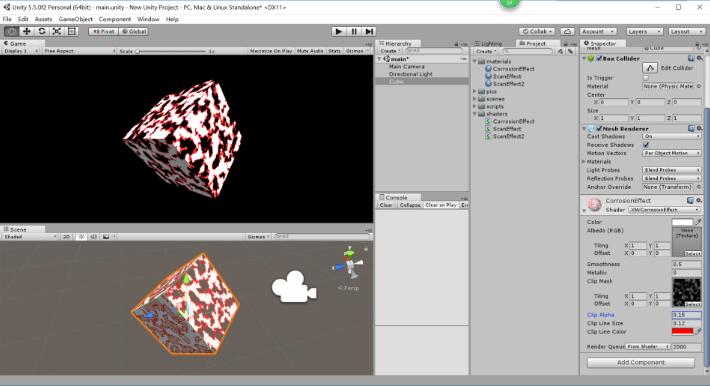Toggle Scene view lighting icon
The height and width of the screenshot is (386, 710).
[82, 236]
